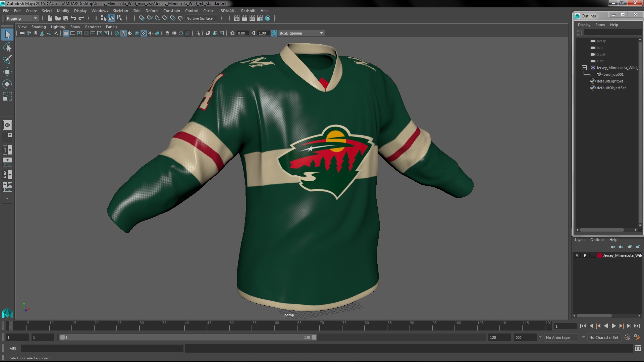Activate the Move tool
Screen dimensions: 644x362
[7, 71]
